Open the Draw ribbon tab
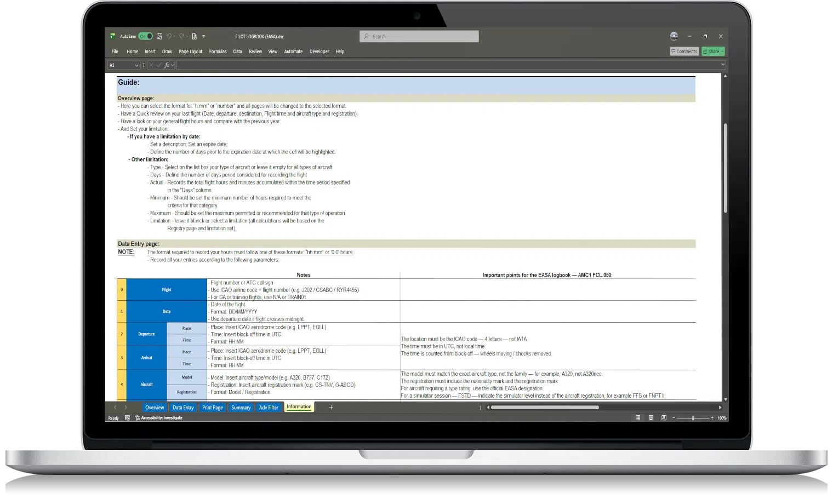The image size is (833, 504). pyautogui.click(x=167, y=51)
